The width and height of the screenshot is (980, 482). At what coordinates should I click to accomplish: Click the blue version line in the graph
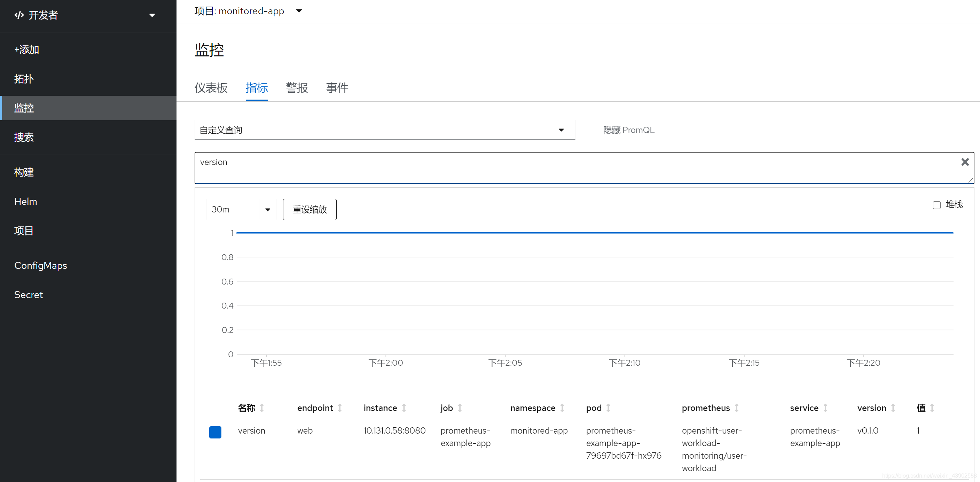(x=595, y=233)
